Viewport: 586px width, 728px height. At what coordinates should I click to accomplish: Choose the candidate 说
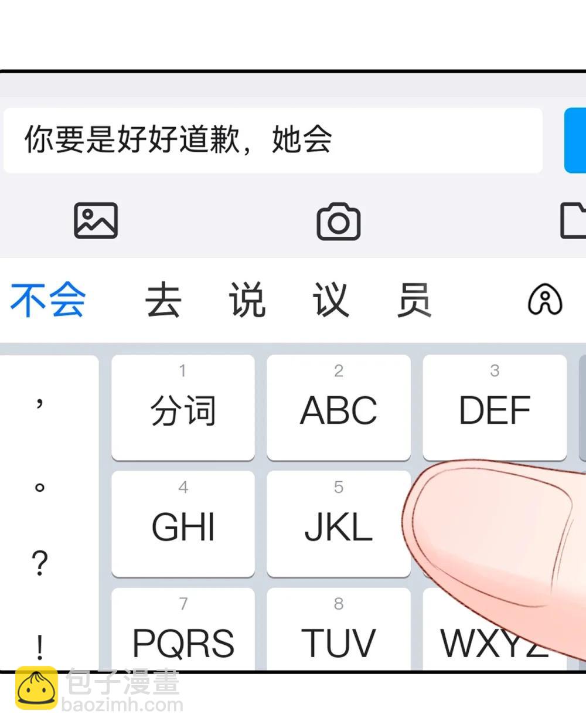[247, 300]
